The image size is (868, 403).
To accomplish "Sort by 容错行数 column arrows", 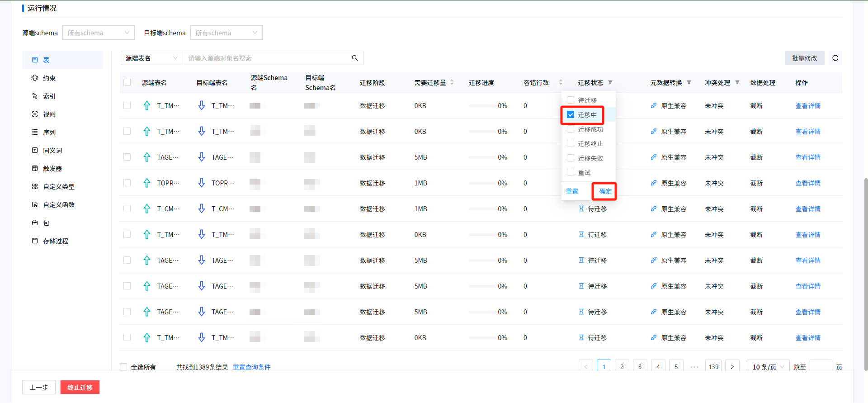I will tap(561, 82).
